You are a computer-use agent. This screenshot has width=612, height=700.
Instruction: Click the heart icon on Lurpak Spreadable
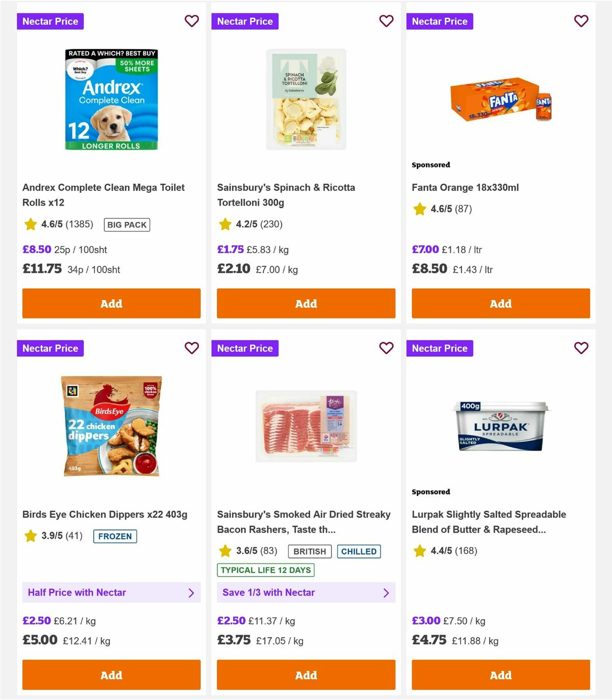click(581, 348)
